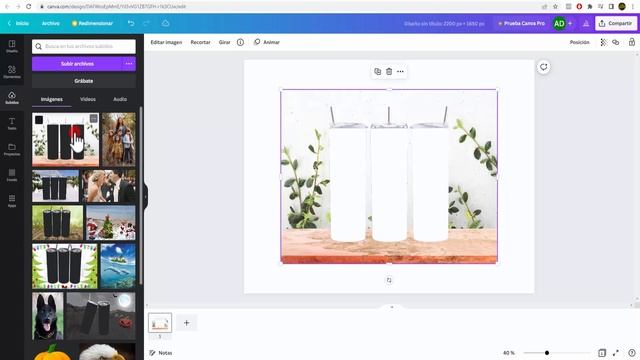Click Prueba Canva Pro button
640x360 pixels.
(x=522, y=23)
